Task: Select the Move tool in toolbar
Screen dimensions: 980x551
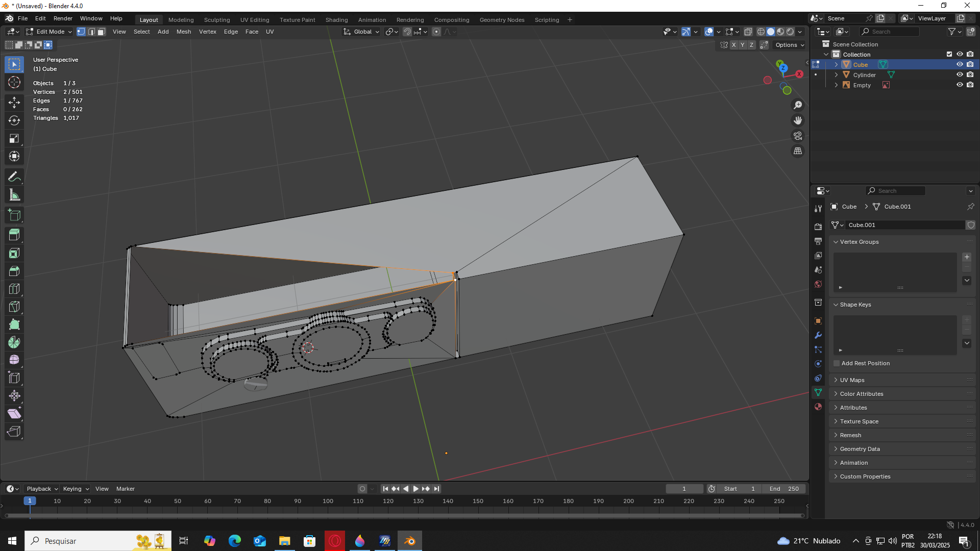Action: point(14,103)
